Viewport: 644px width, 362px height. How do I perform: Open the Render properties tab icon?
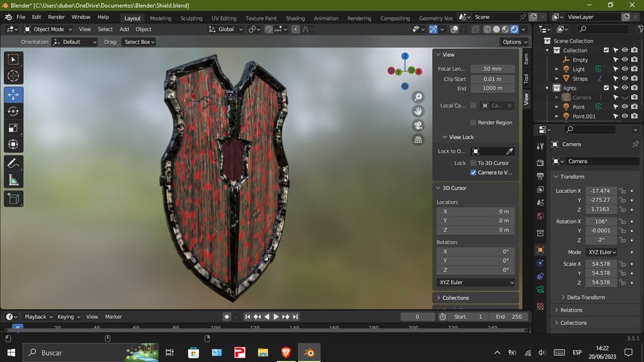coord(540,163)
